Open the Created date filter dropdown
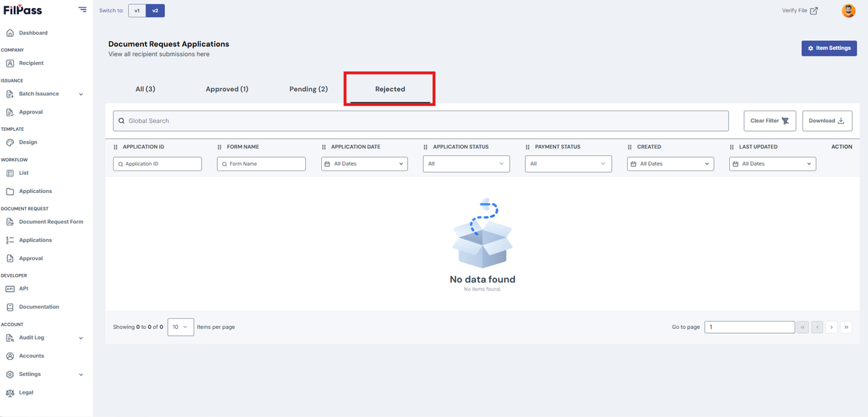The height and width of the screenshot is (417, 868). coord(671,164)
